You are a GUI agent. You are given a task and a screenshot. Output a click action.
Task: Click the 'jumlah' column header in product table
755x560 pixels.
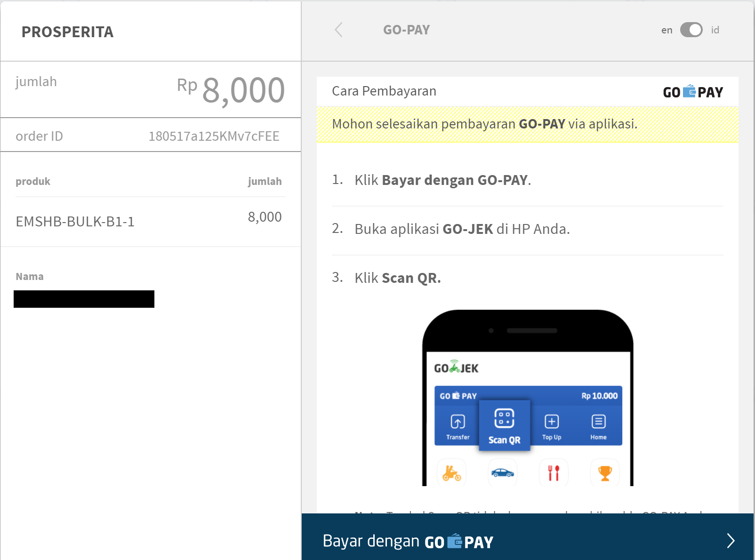point(265,182)
